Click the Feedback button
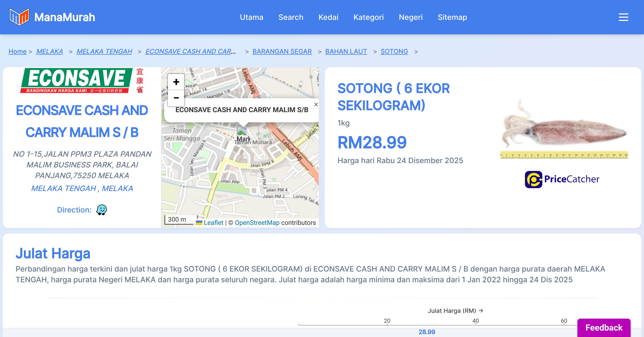Viewport: 644px width, 337px height. pyautogui.click(x=604, y=327)
